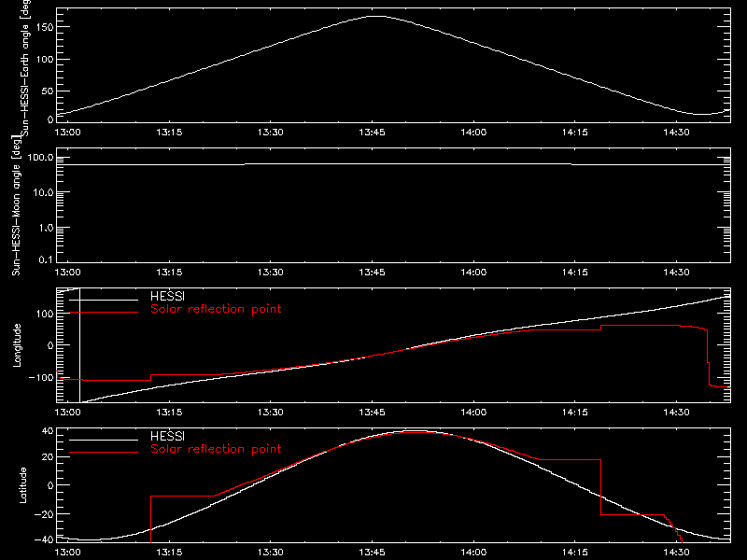The image size is (747, 560).
Task: Click the 10.0 tick on Moon angle axis
Action: (43, 192)
